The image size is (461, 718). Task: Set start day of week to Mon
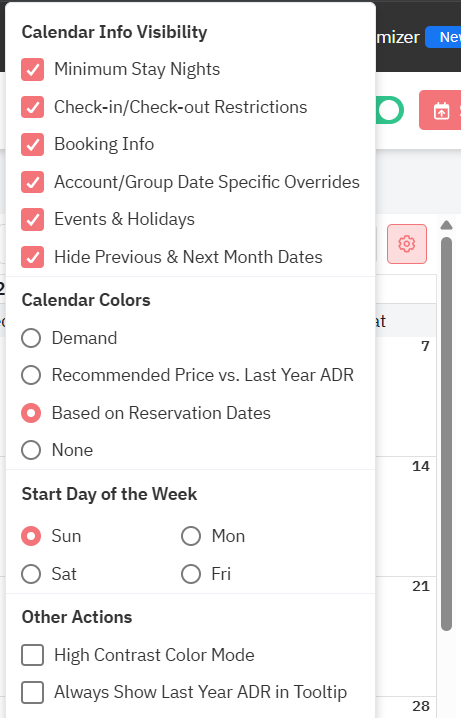191,536
